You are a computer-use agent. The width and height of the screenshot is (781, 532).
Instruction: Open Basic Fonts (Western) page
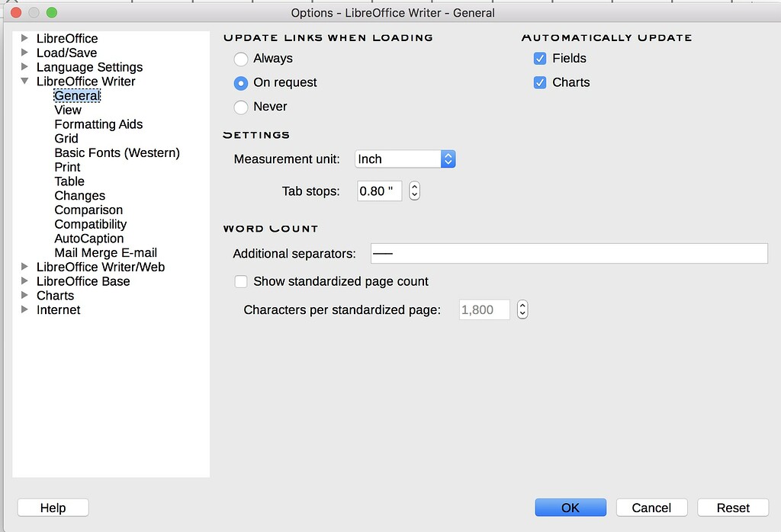coord(117,152)
